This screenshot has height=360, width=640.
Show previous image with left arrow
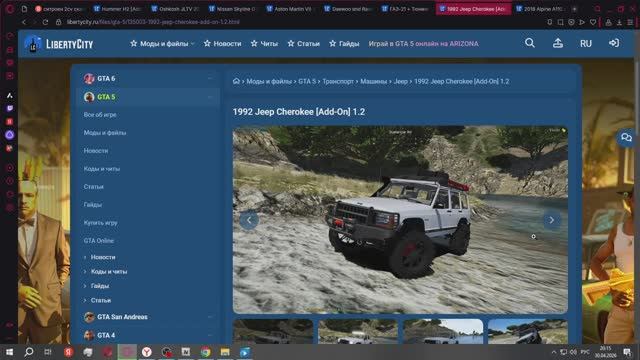coord(249,220)
